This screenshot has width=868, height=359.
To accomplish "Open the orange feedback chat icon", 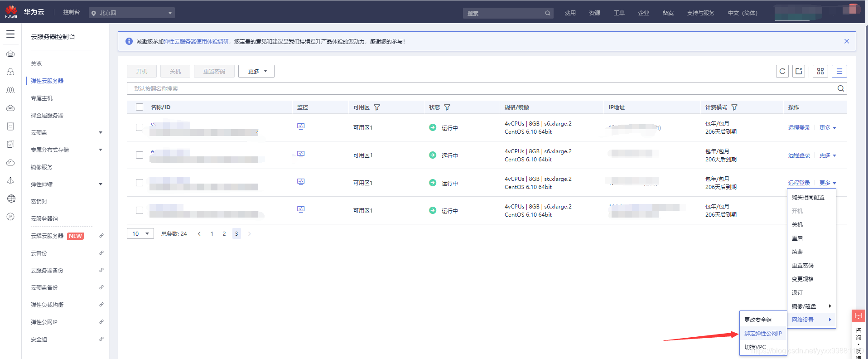I will coord(858,316).
